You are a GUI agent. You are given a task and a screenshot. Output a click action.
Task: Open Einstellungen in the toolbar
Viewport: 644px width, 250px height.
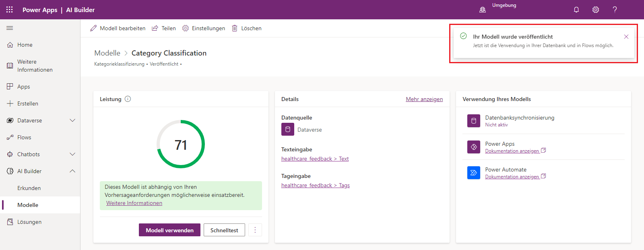point(204,28)
